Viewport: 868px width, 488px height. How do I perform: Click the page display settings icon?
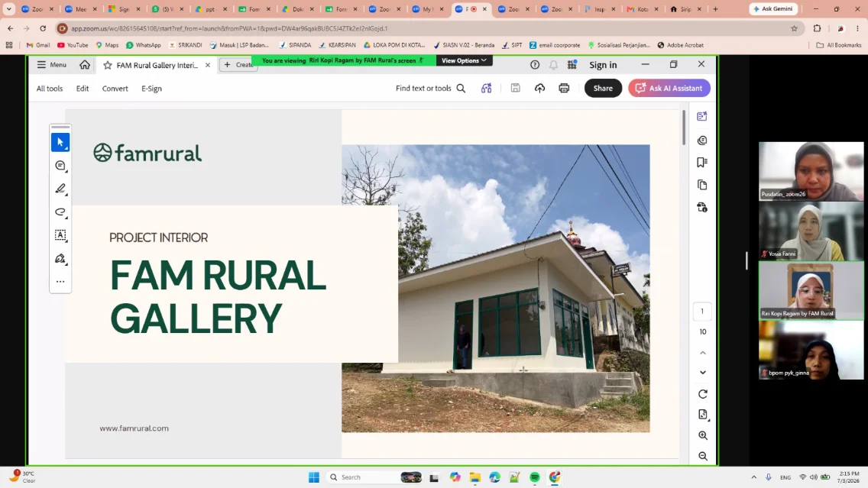tap(703, 415)
